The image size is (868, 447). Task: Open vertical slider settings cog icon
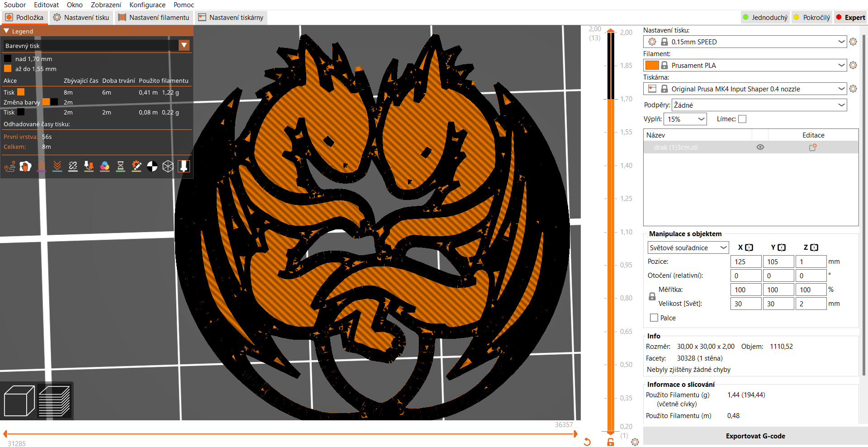635,442
